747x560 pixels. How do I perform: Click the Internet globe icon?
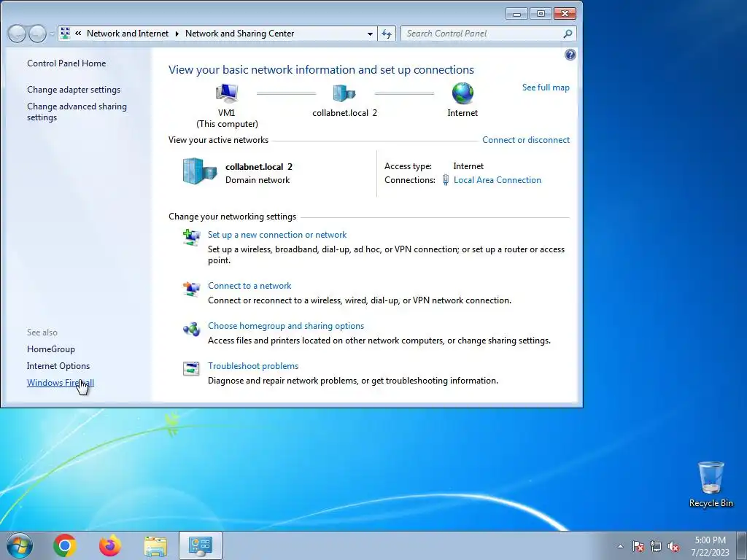coord(462,93)
